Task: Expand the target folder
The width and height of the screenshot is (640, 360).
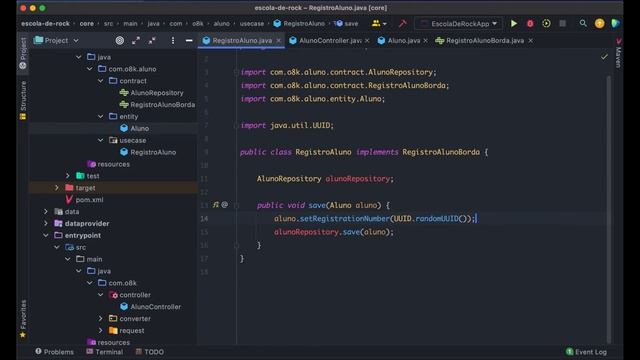Action: 57,188
